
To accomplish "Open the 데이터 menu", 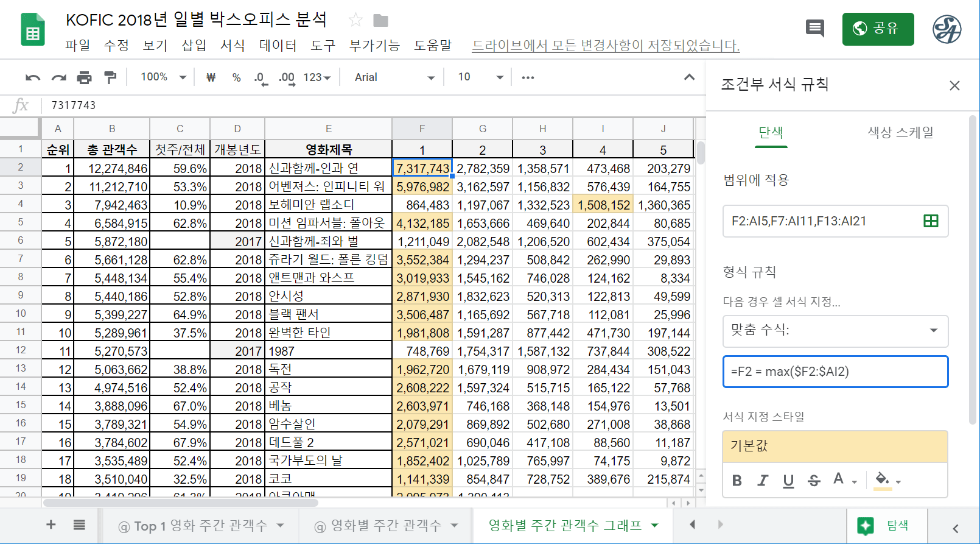I will tap(278, 46).
